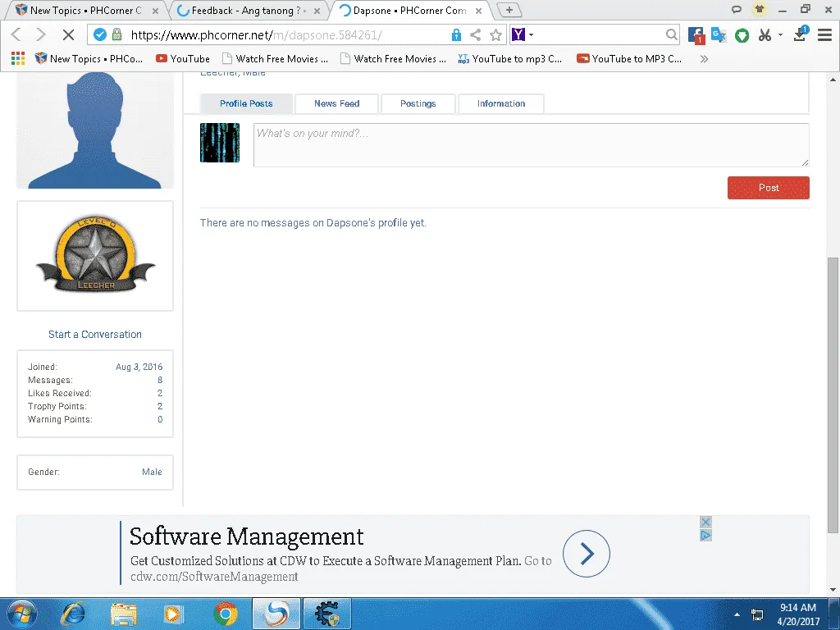Click the Warning Points value 0
The width and height of the screenshot is (840, 630).
[x=160, y=419]
